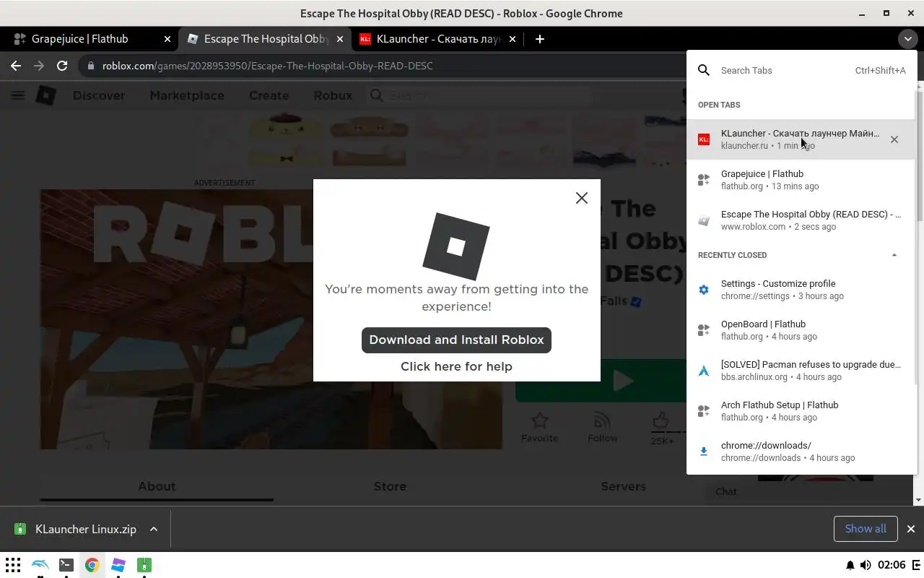Click the volume speaker tray icon
Viewport: 924px width, 578px height.
pyautogui.click(x=866, y=565)
